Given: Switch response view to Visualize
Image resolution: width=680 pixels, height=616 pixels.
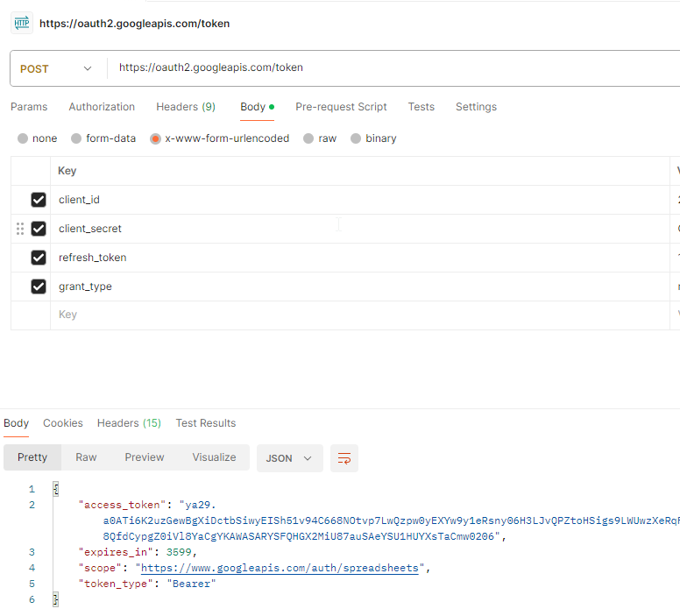Looking at the screenshot, I should point(214,457).
